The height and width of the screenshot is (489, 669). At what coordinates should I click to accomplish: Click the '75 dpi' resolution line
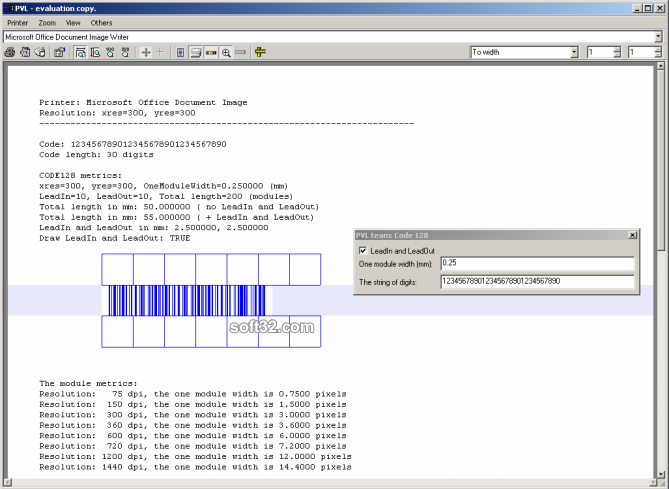pos(193,394)
